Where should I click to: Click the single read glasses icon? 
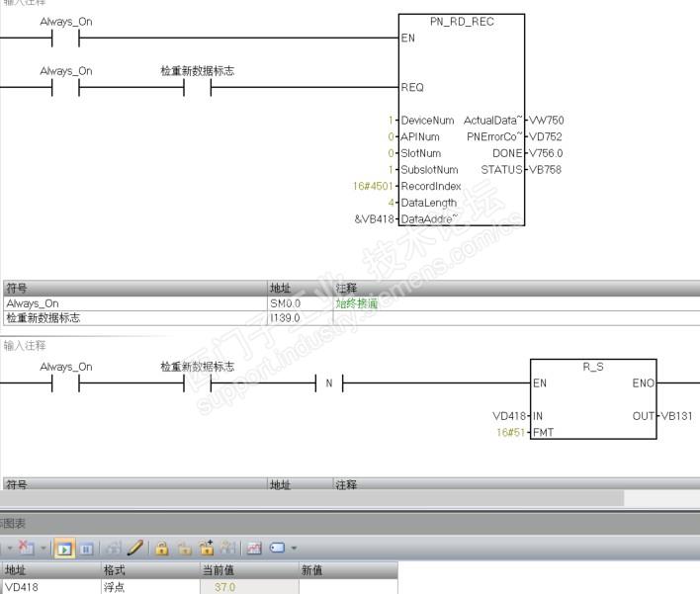tap(115, 548)
